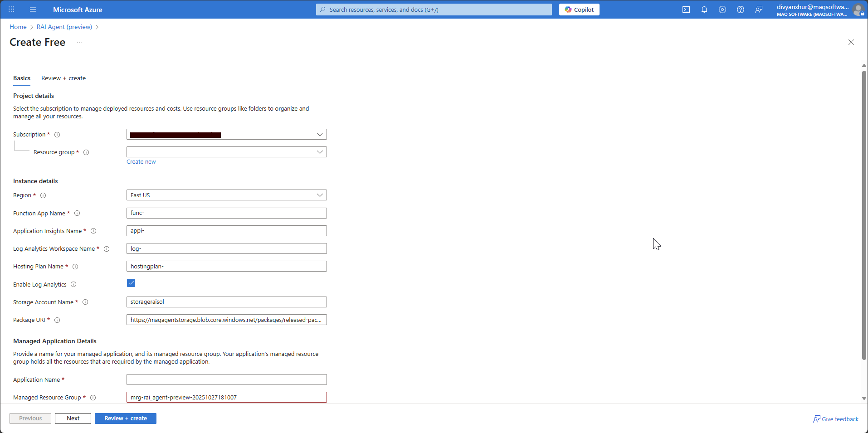Open Cloud Shell from the top bar
The width and height of the screenshot is (868, 433).
pos(686,10)
